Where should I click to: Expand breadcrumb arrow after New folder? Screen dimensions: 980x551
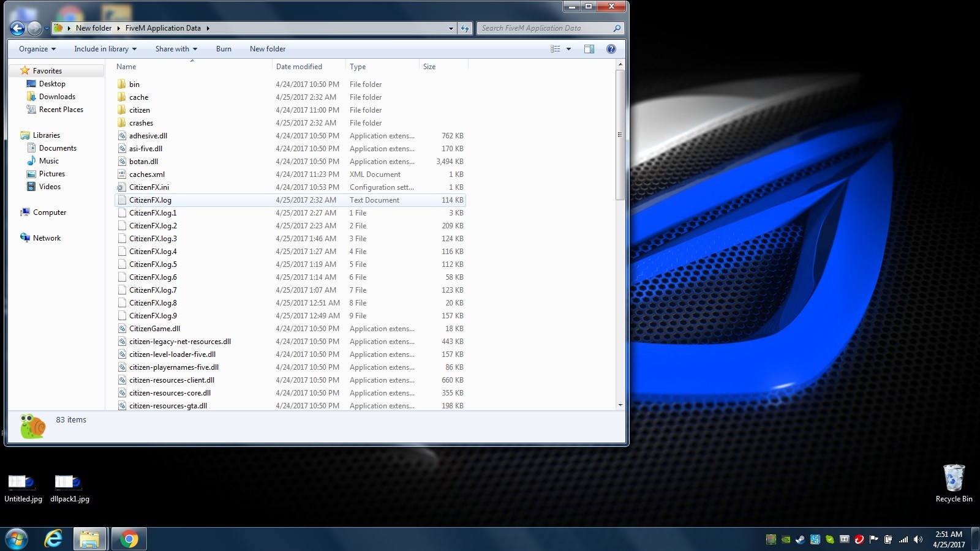click(x=118, y=28)
